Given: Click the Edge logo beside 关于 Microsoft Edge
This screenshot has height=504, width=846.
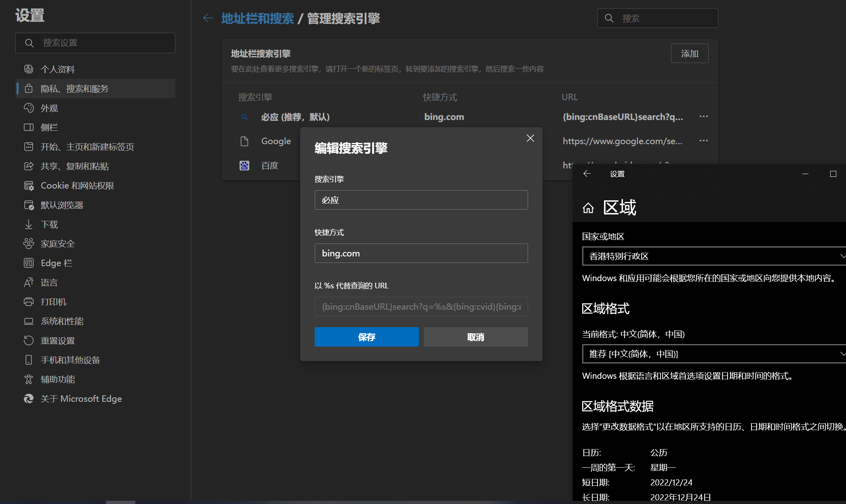Looking at the screenshot, I should click(x=28, y=399).
